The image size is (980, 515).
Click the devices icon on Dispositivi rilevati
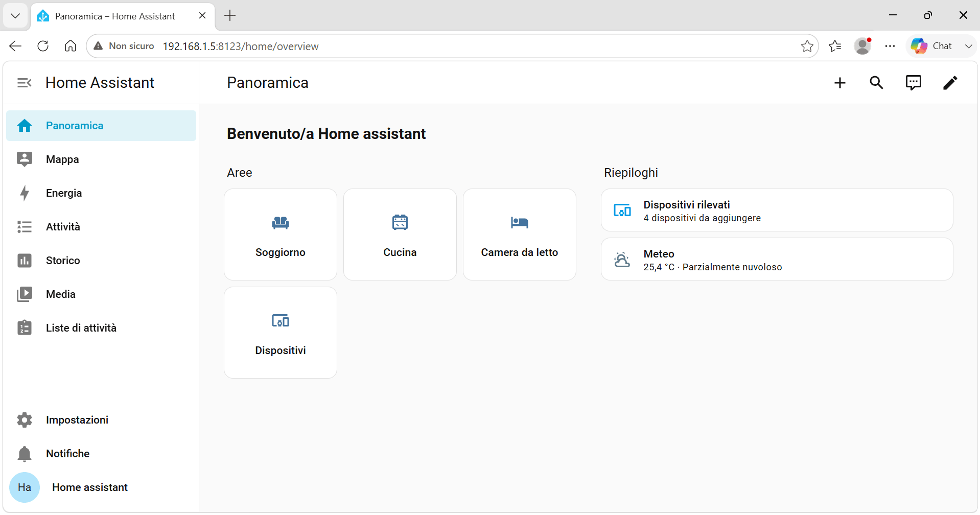pyautogui.click(x=622, y=210)
